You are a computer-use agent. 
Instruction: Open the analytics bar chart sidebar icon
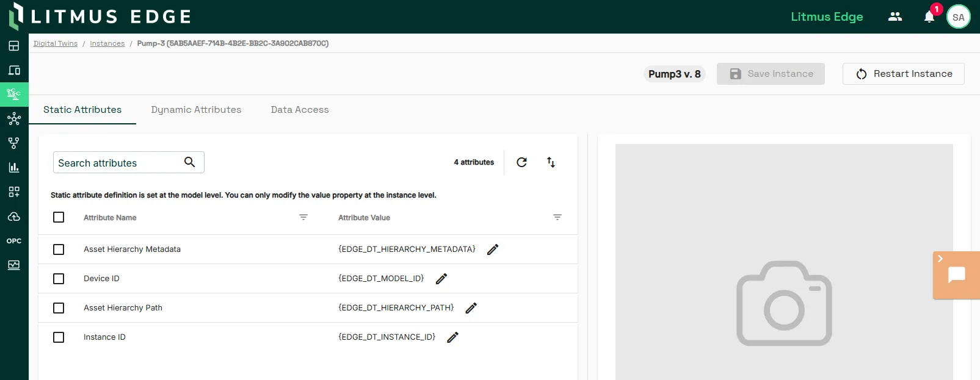14,168
